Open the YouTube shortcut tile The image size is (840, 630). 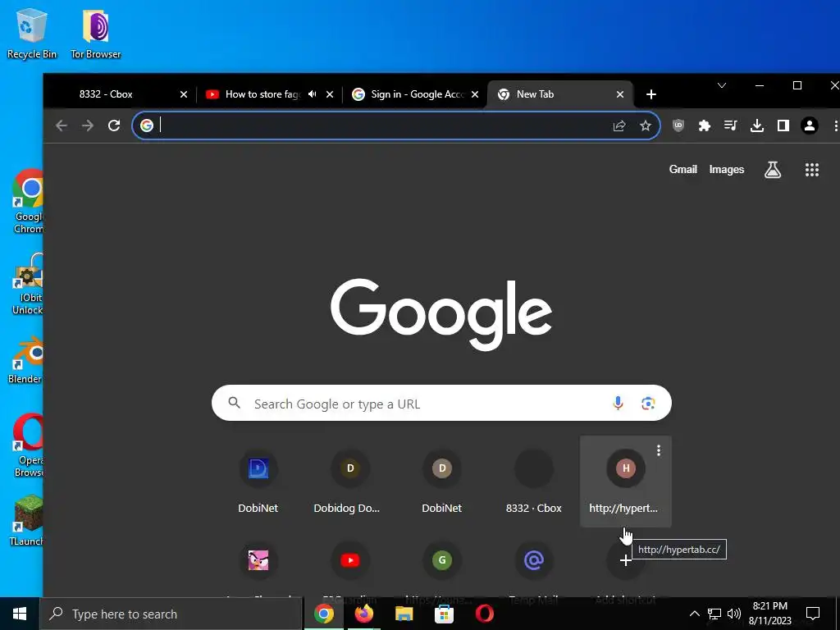[349, 560]
